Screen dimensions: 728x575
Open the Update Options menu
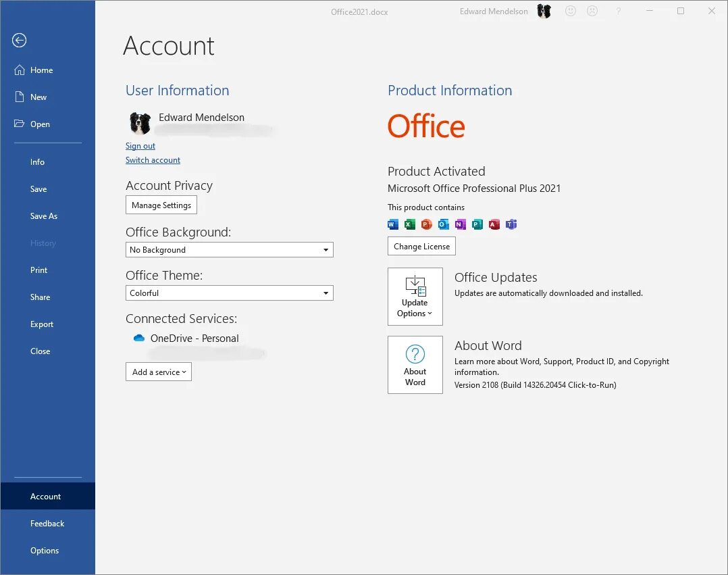[415, 296]
